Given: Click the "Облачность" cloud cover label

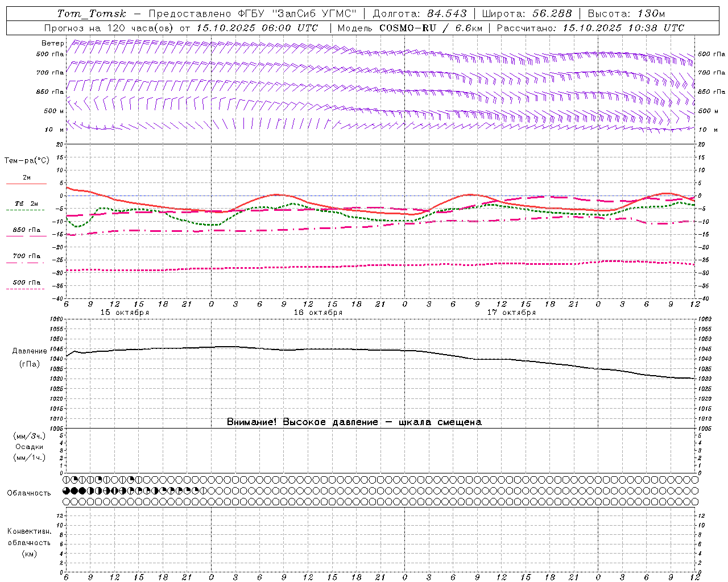Looking at the screenshot, I should pos(29,493).
